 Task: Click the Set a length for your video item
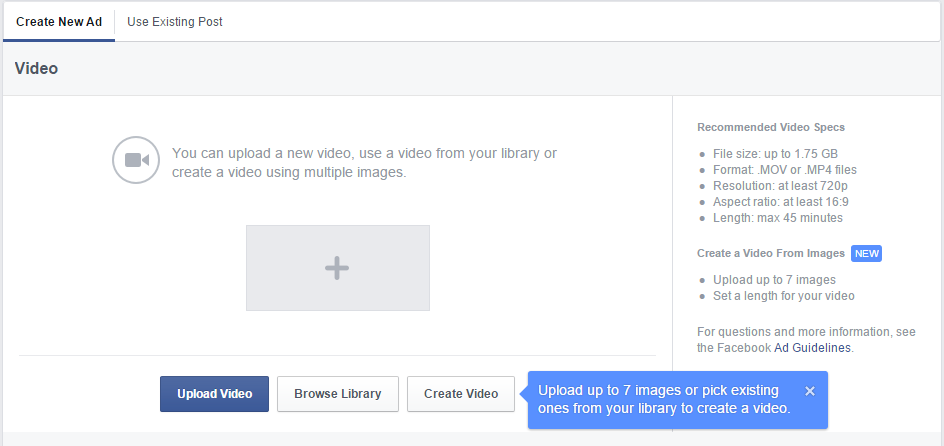click(783, 296)
